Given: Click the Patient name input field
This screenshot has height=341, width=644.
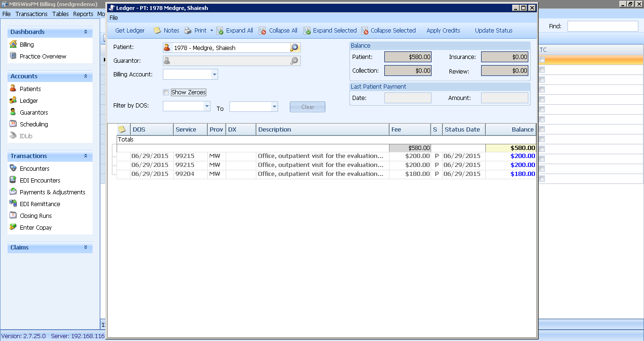Looking at the screenshot, I should point(231,48).
